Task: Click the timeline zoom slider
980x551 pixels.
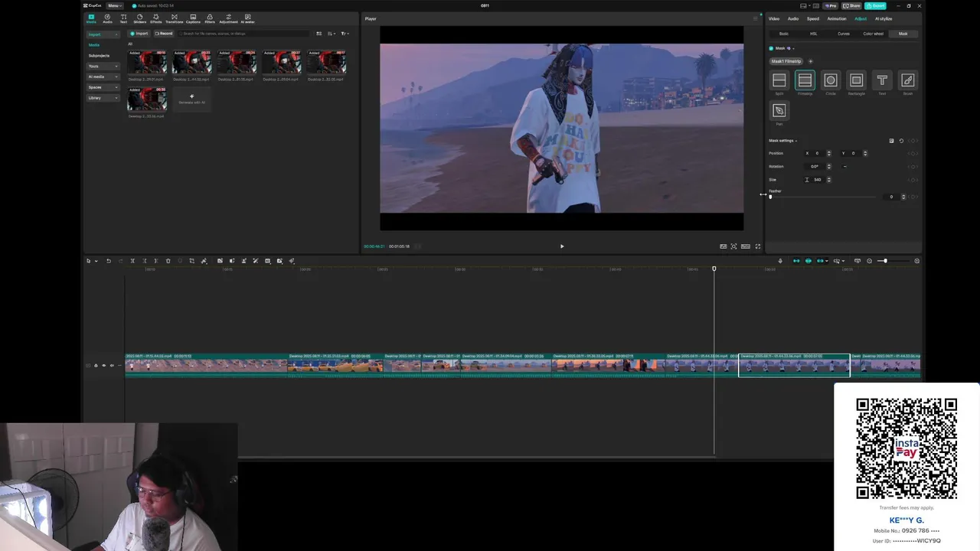Action: pos(893,261)
